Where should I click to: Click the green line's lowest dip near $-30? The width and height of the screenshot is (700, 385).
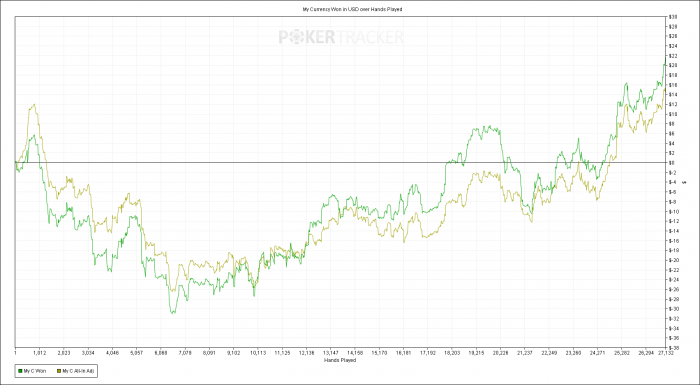pos(172,312)
